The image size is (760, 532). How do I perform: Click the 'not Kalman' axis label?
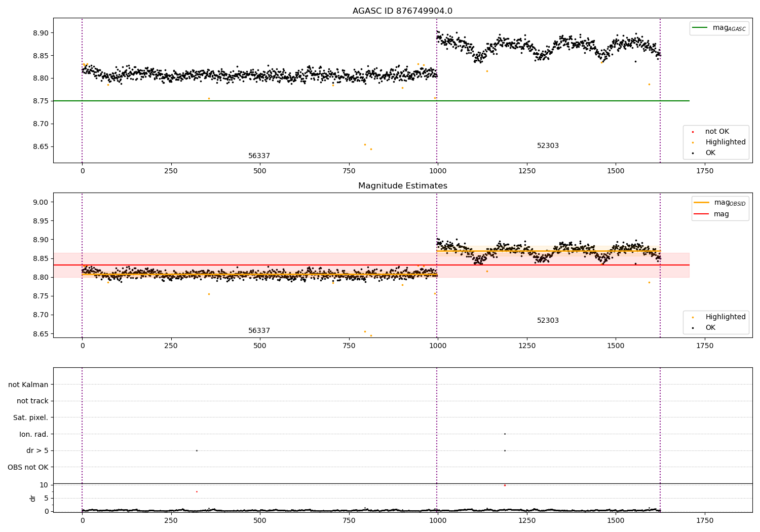click(28, 385)
